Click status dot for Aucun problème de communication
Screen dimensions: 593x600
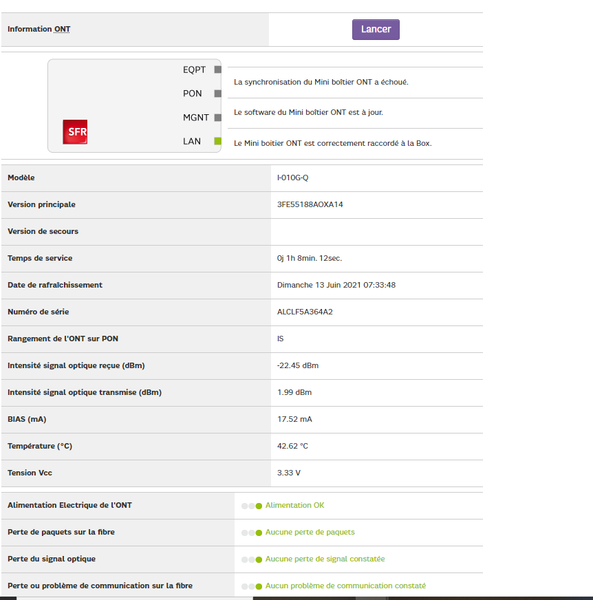click(x=259, y=586)
